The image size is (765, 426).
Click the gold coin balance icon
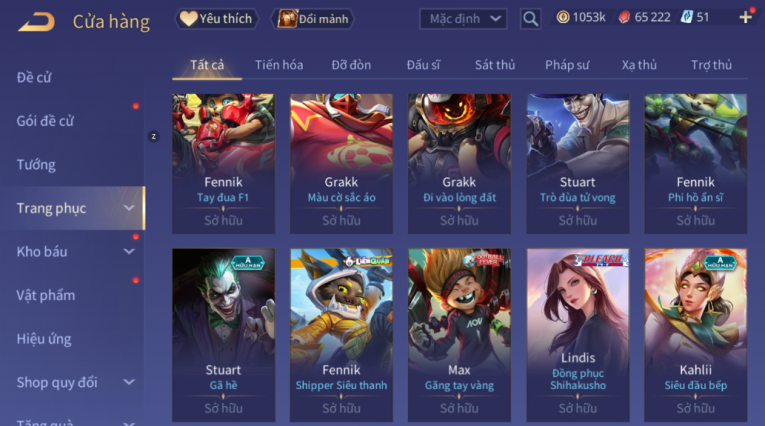click(563, 18)
